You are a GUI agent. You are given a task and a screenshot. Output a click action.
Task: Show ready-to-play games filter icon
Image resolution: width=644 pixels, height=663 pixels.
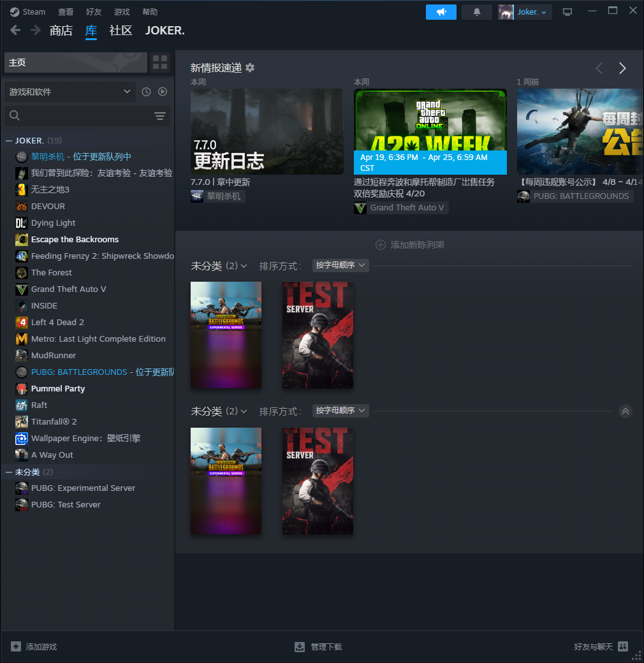click(x=163, y=92)
